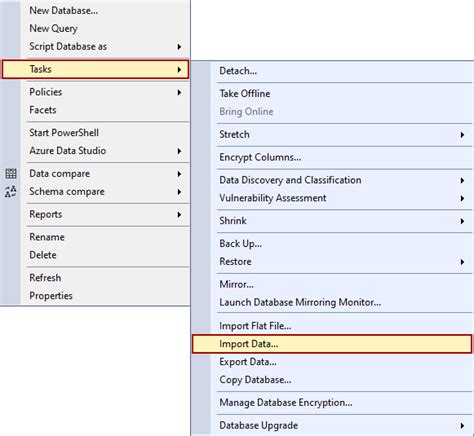Click the Schema compare icon

coord(11,192)
